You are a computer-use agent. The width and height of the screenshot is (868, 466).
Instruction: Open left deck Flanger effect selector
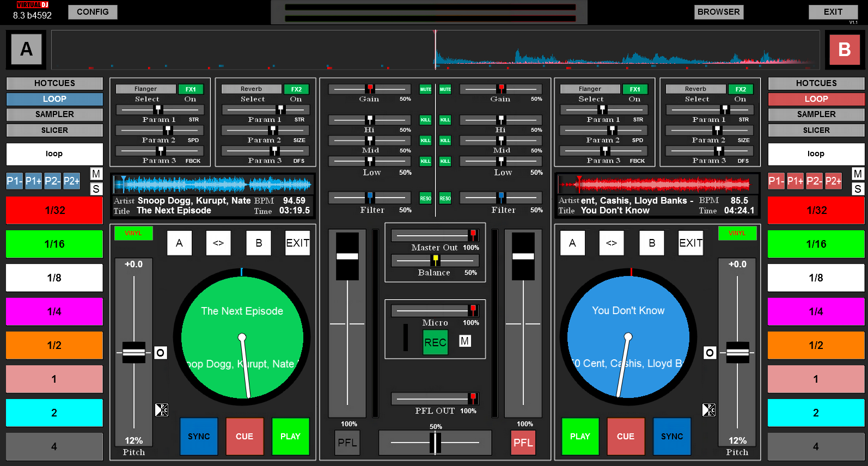145,89
